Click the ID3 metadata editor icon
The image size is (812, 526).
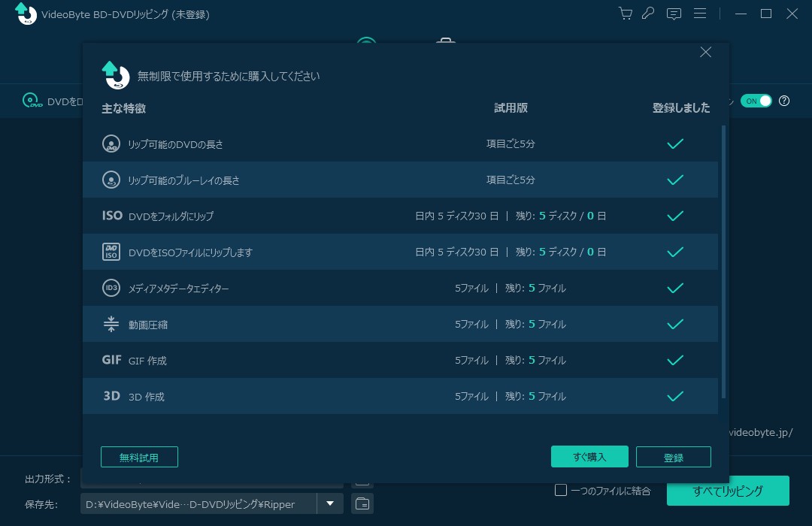(x=111, y=288)
